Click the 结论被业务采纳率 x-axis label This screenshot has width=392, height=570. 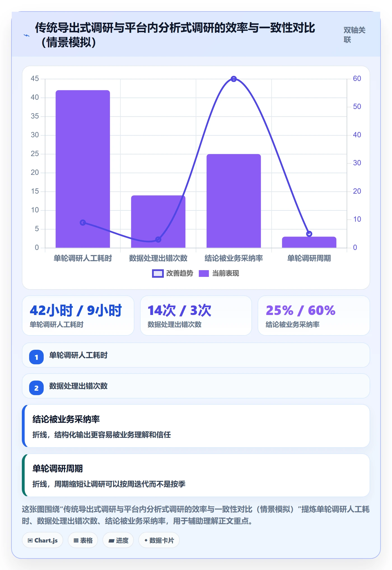234,258
